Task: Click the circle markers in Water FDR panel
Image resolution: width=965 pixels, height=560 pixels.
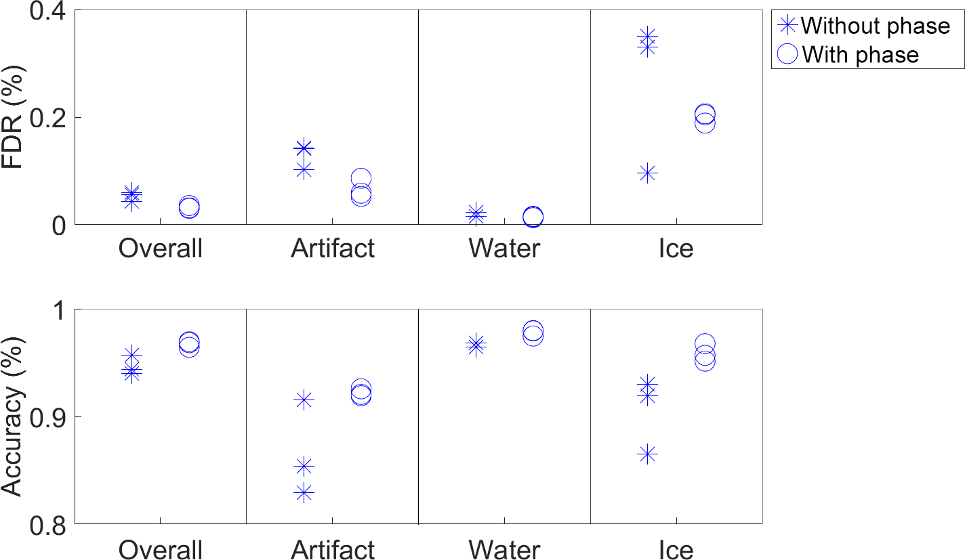Action: [533, 217]
